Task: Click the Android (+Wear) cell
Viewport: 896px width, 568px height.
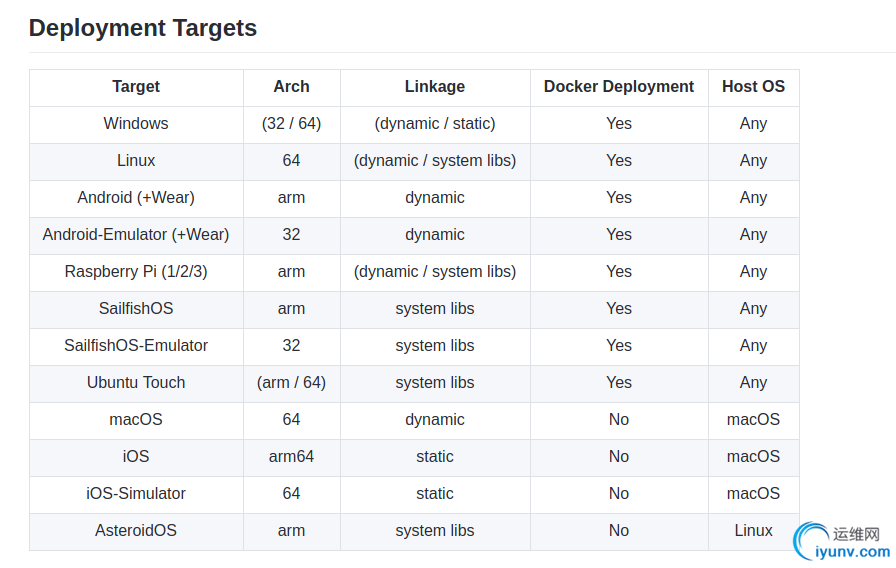Action: tap(136, 198)
